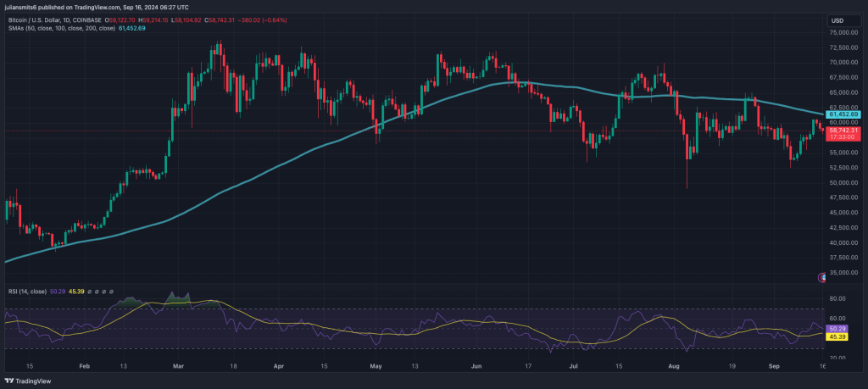Screen dimensions: 868x389
Task: Click 52,500.00 on the price axis
Action: click(845, 168)
